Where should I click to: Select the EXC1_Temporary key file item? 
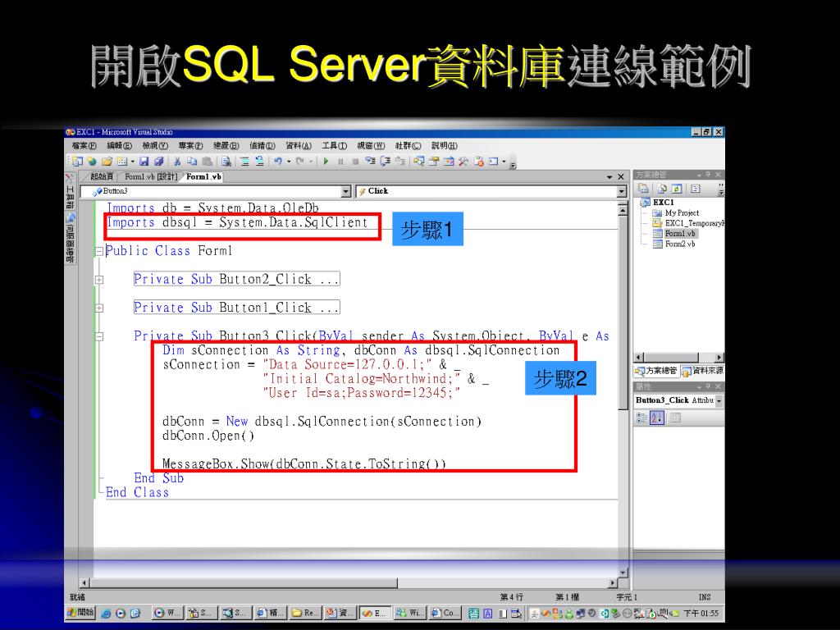tap(694, 223)
